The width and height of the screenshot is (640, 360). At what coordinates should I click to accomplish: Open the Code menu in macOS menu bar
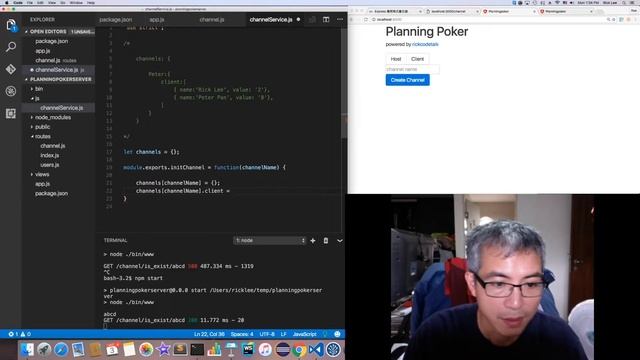[18, 2]
